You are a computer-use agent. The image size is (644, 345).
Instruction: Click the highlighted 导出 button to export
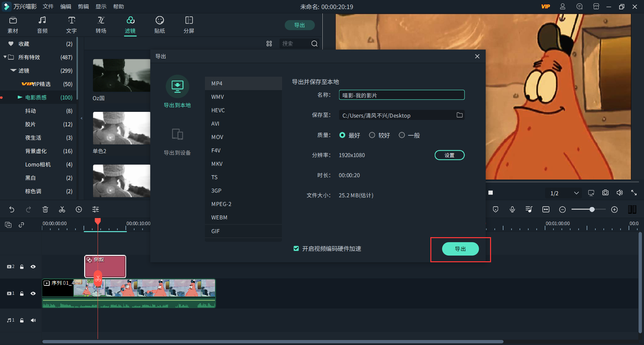[x=460, y=249]
